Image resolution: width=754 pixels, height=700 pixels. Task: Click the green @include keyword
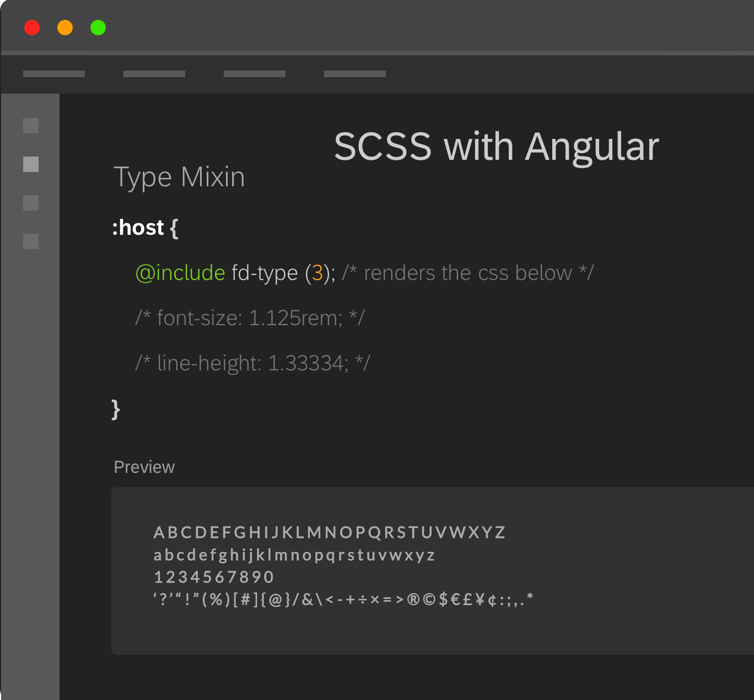point(180,273)
